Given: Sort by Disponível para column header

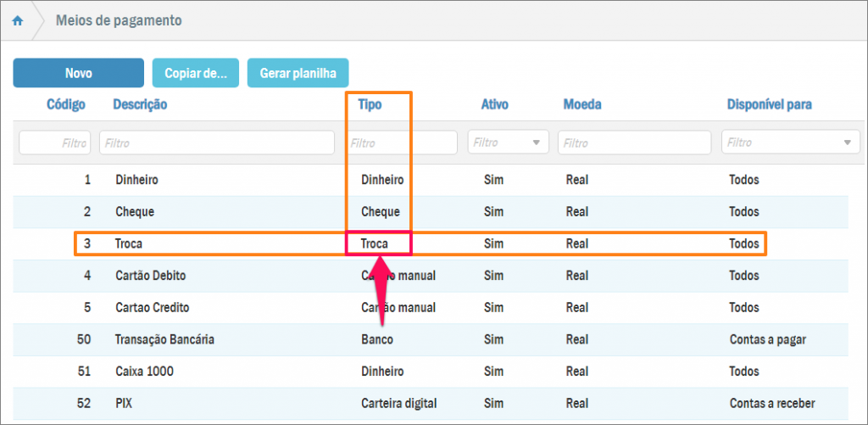Looking at the screenshot, I should 769,105.
